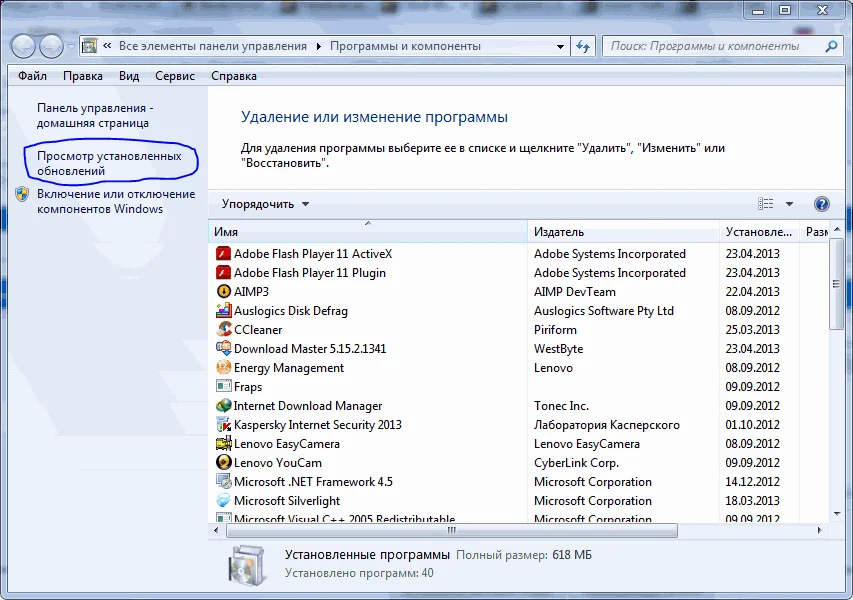The width and height of the screenshot is (853, 600).
Task: Select the Energy Management icon
Action: pos(224,368)
